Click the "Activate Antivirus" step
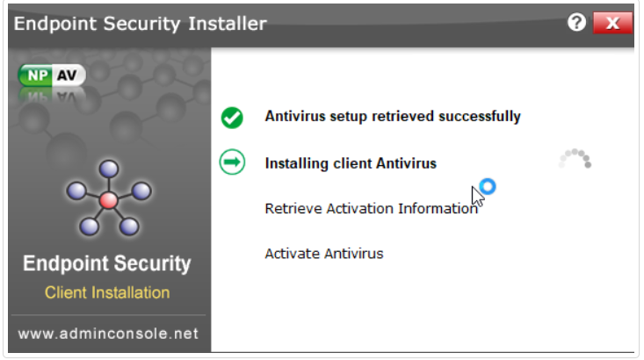 point(324,254)
